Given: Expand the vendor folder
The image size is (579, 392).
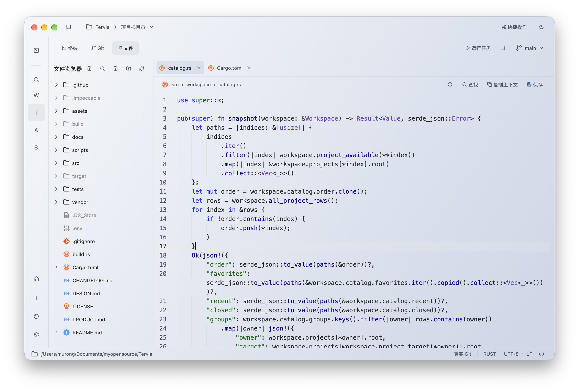Looking at the screenshot, I should 57,202.
